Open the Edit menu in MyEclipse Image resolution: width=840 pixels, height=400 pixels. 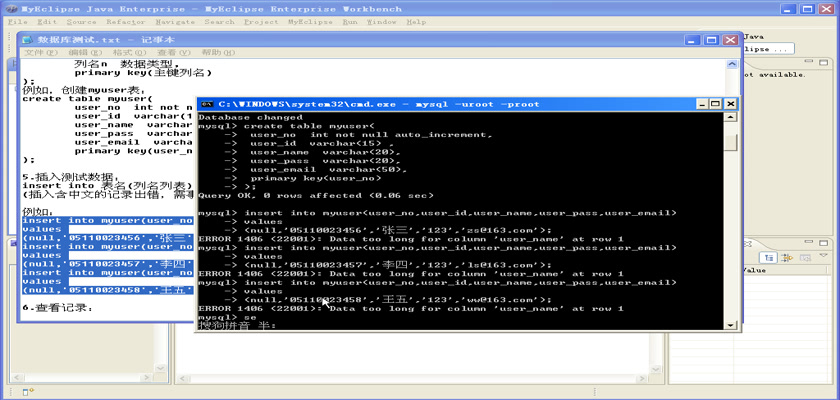click(x=47, y=22)
